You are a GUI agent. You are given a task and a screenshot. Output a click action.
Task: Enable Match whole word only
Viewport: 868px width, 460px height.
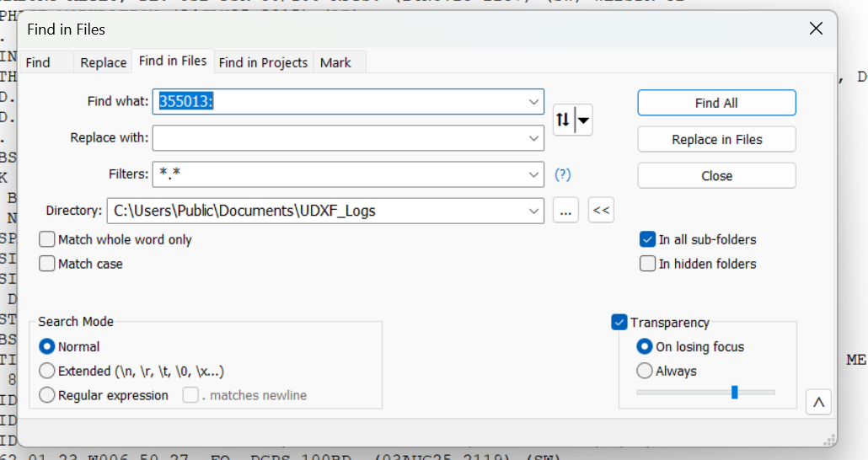[x=47, y=240]
